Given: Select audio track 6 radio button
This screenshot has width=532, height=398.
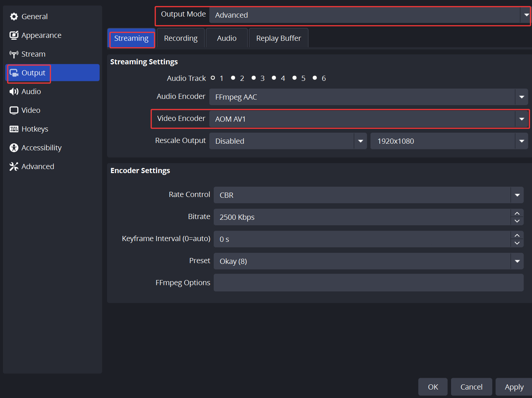Looking at the screenshot, I should click(x=315, y=78).
